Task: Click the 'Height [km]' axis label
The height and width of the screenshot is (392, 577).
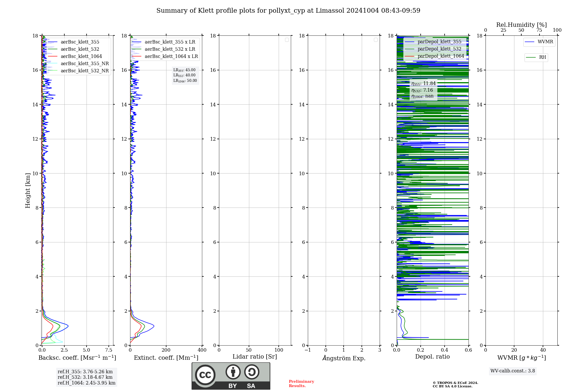Action: point(28,191)
